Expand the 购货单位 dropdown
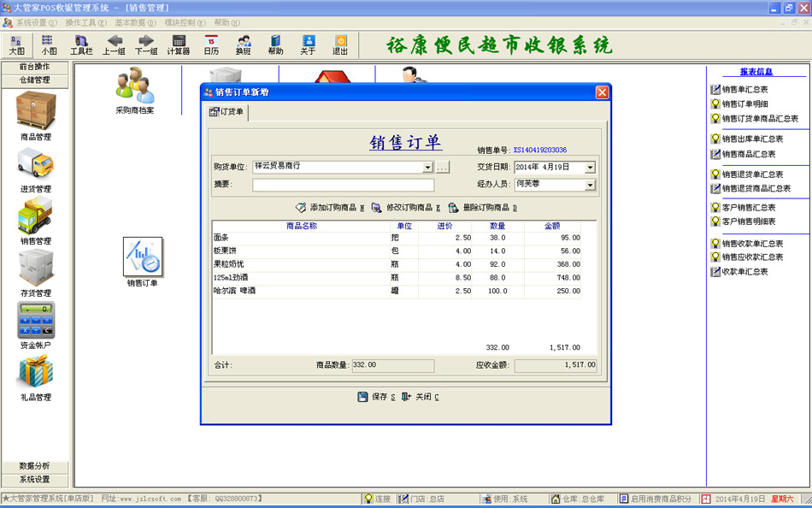This screenshot has height=508, width=812. 427,167
